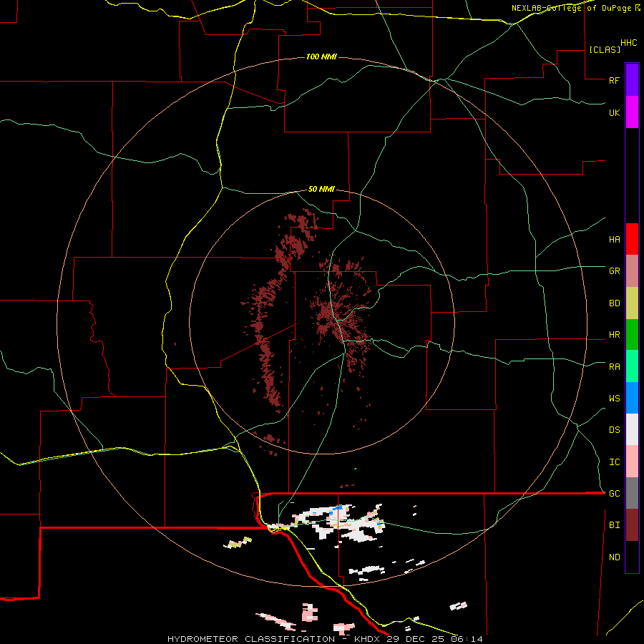Click the 'IC' legend label

coord(614,462)
